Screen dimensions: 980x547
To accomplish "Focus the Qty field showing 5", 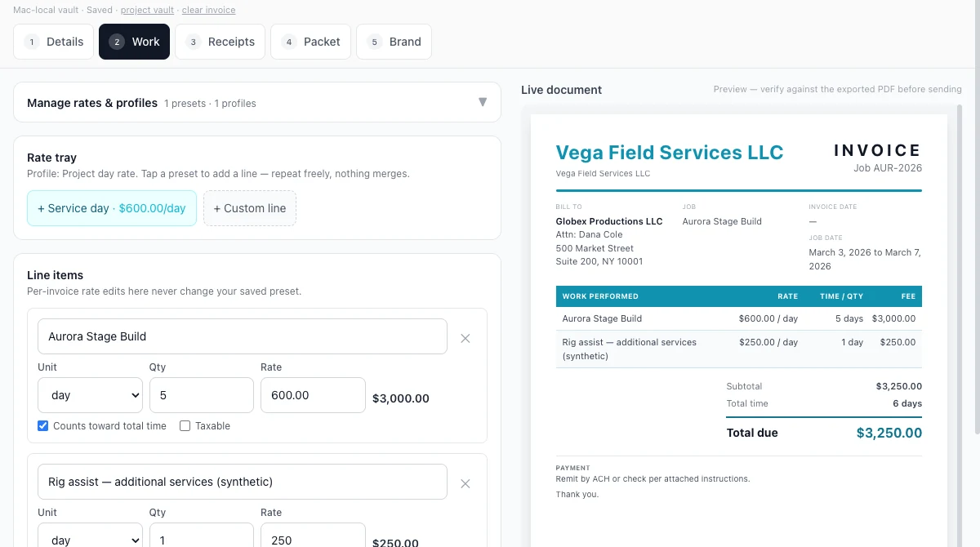I will pyautogui.click(x=202, y=395).
